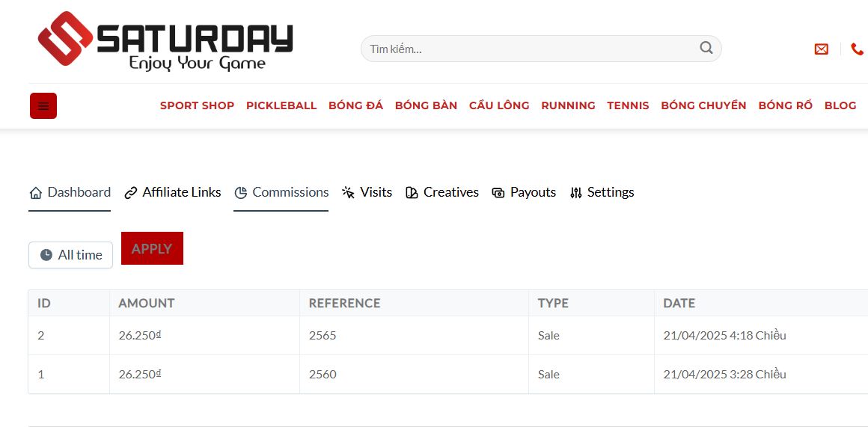Open the All time date filter
The height and width of the screenshot is (427, 868).
coord(71,255)
